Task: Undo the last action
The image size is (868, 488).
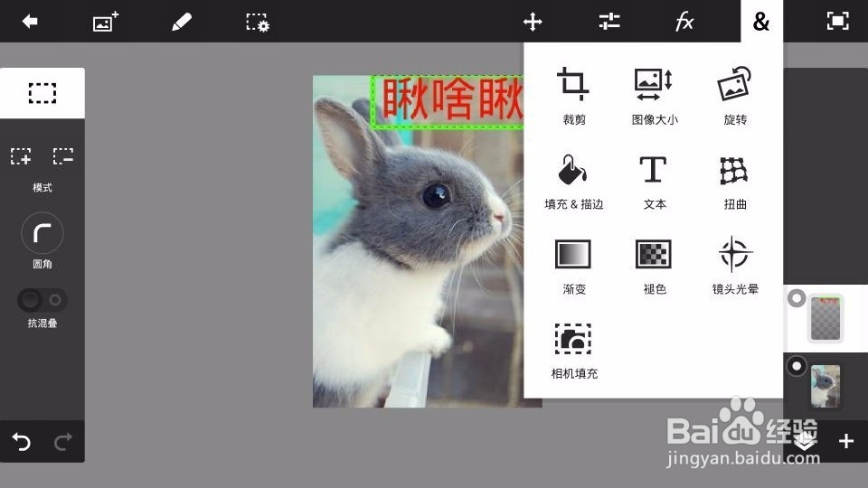Action: [x=21, y=442]
